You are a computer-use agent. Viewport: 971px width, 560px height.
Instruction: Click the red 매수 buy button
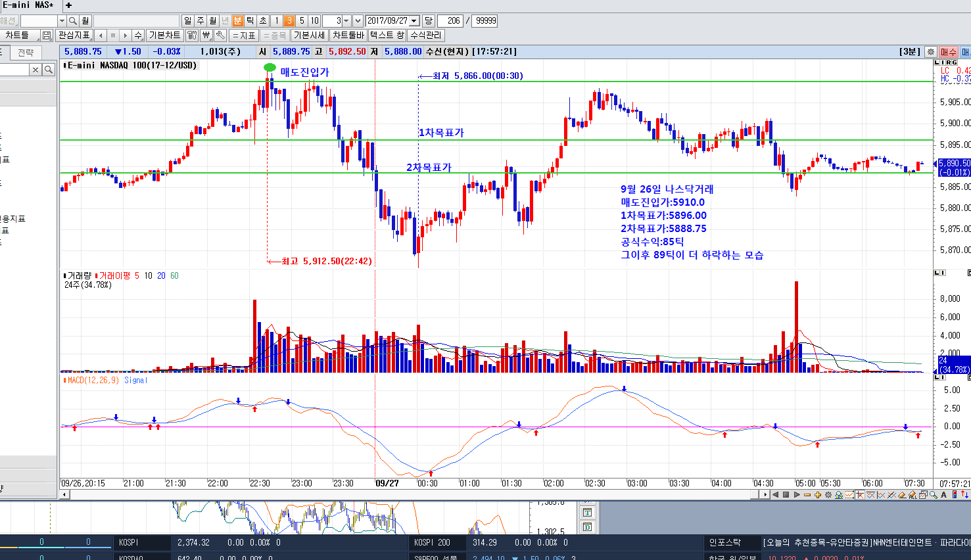point(948,51)
